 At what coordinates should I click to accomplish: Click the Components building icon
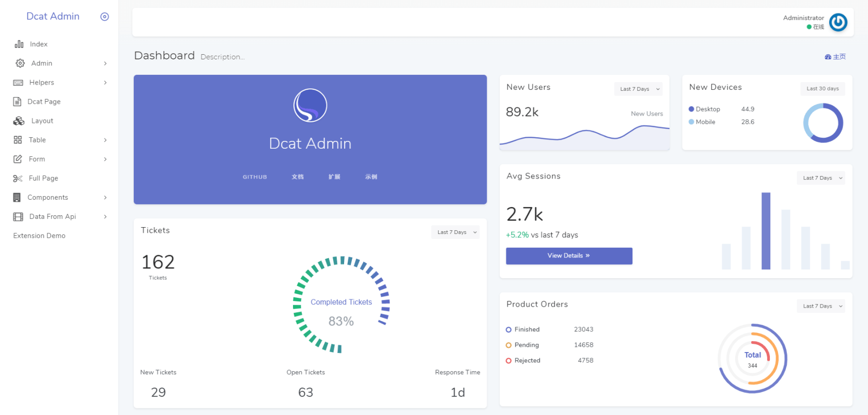point(17,197)
